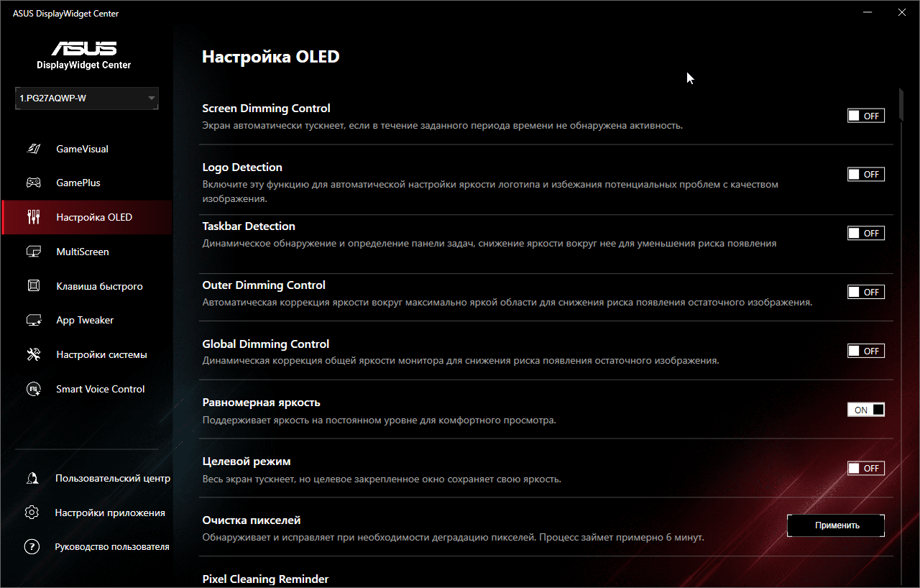Open the MultiScreen menu item
The width and height of the screenshot is (920, 588).
pyautogui.click(x=86, y=252)
